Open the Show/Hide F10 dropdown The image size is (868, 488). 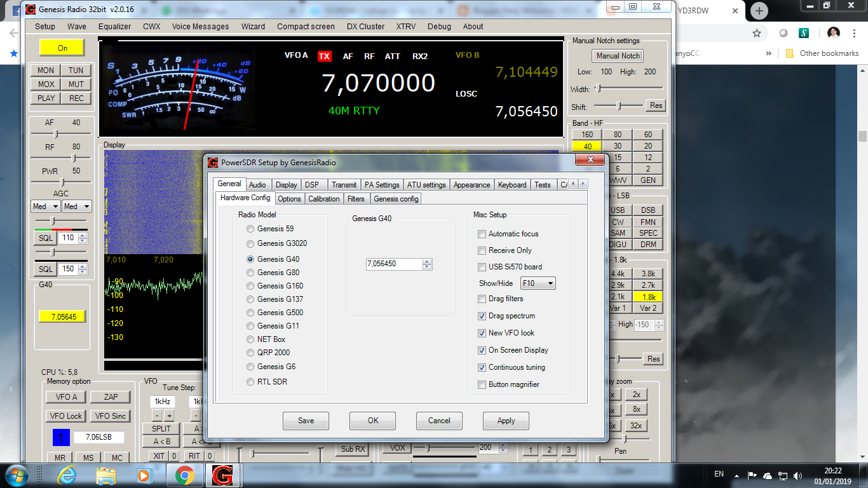click(x=538, y=282)
